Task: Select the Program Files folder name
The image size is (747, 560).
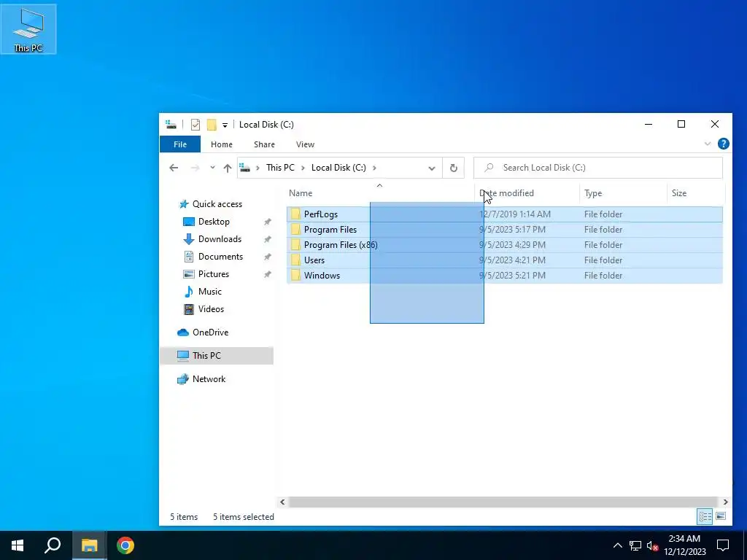Action: click(x=330, y=230)
